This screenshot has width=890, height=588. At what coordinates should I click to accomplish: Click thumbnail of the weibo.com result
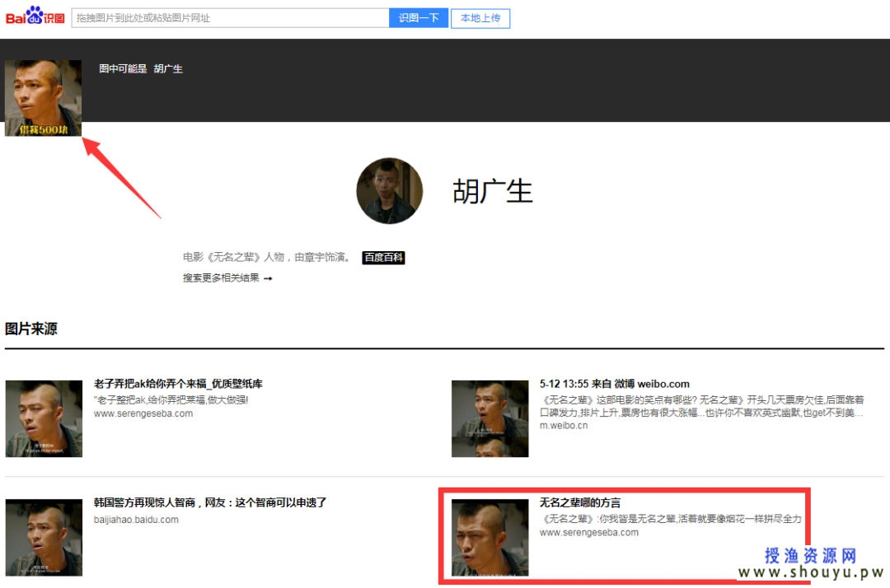coord(489,418)
